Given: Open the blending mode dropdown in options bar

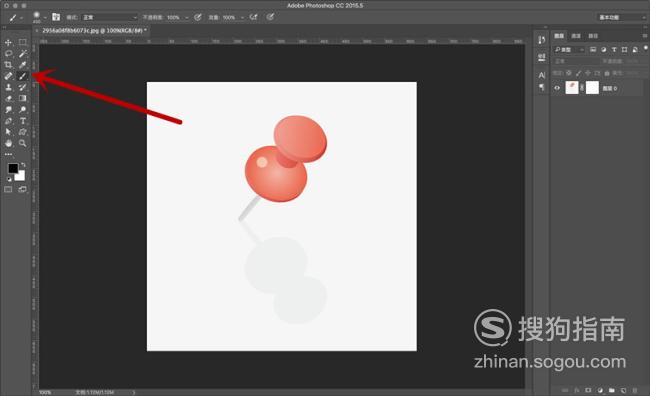Looking at the screenshot, I should pos(109,17).
